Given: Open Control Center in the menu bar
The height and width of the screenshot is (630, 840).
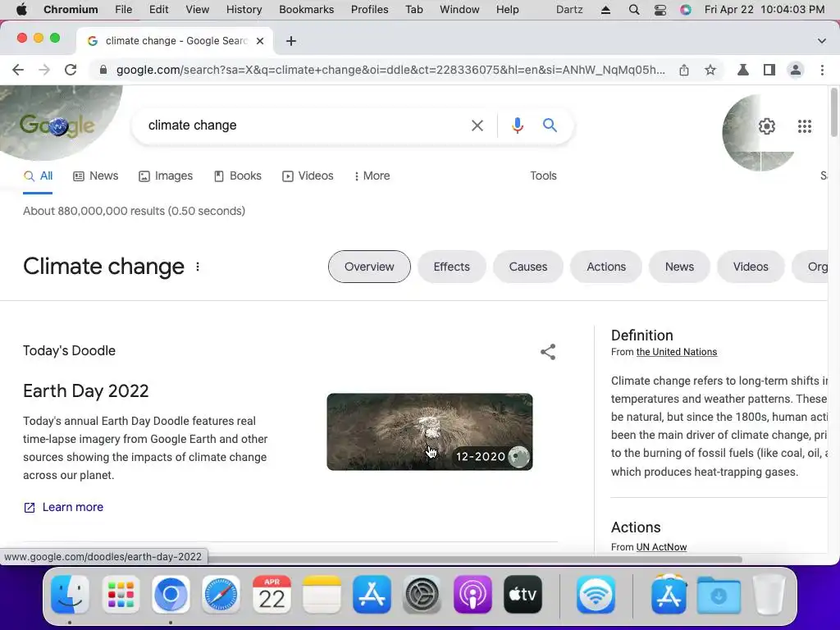Looking at the screenshot, I should [x=660, y=10].
